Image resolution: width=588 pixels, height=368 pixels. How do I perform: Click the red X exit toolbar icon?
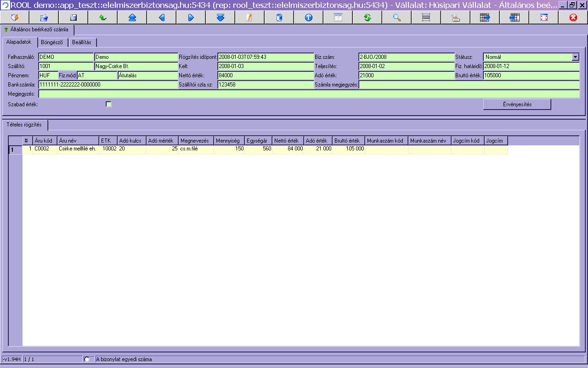tap(573, 17)
